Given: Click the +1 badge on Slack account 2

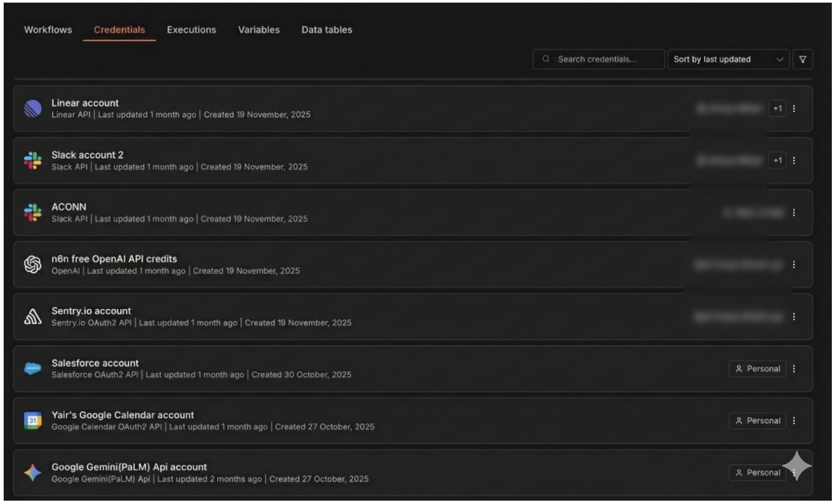Looking at the screenshot, I should [777, 160].
